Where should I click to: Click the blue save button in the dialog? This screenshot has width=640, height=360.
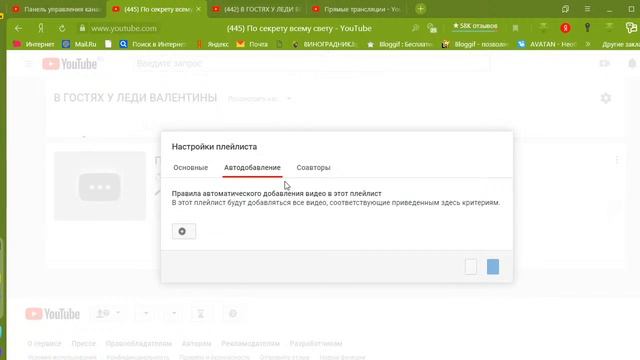point(493,267)
